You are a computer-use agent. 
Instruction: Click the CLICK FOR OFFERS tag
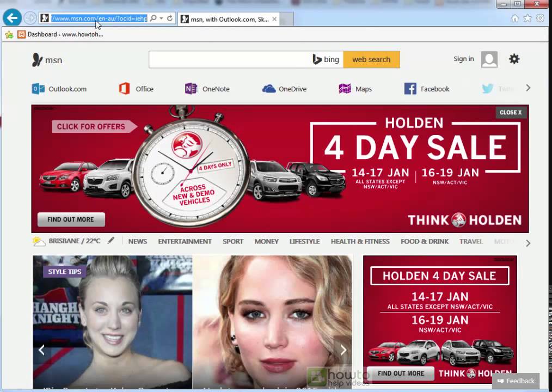pos(94,126)
